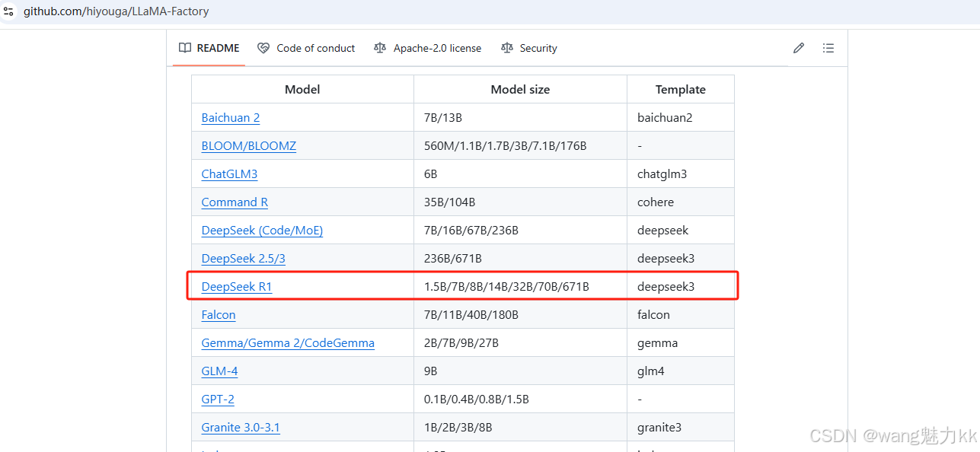Click the 35B/104B size cell
This screenshot has height=452, width=980.
coord(520,202)
